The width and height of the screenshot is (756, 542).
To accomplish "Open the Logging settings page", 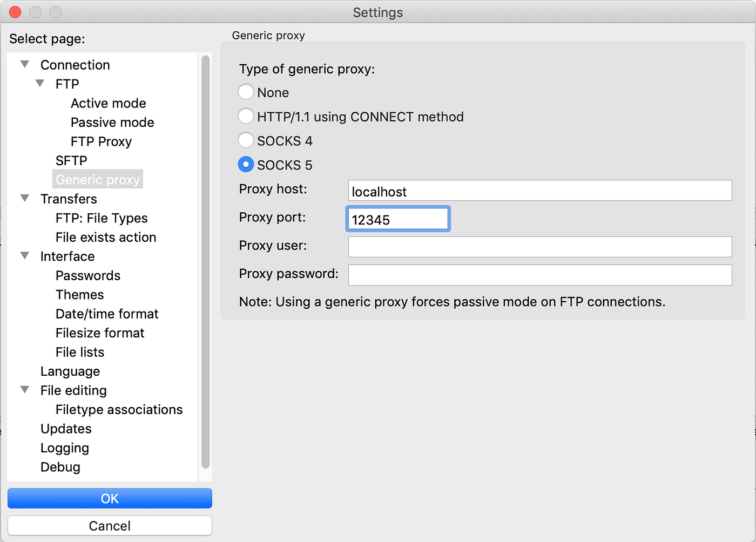I will click(65, 448).
